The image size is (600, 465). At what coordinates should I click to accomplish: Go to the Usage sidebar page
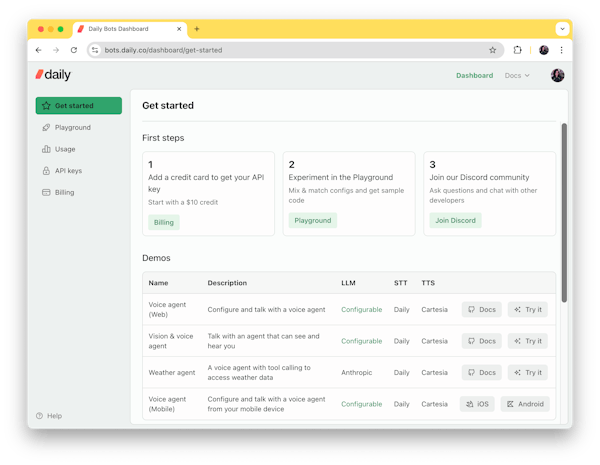[65, 149]
